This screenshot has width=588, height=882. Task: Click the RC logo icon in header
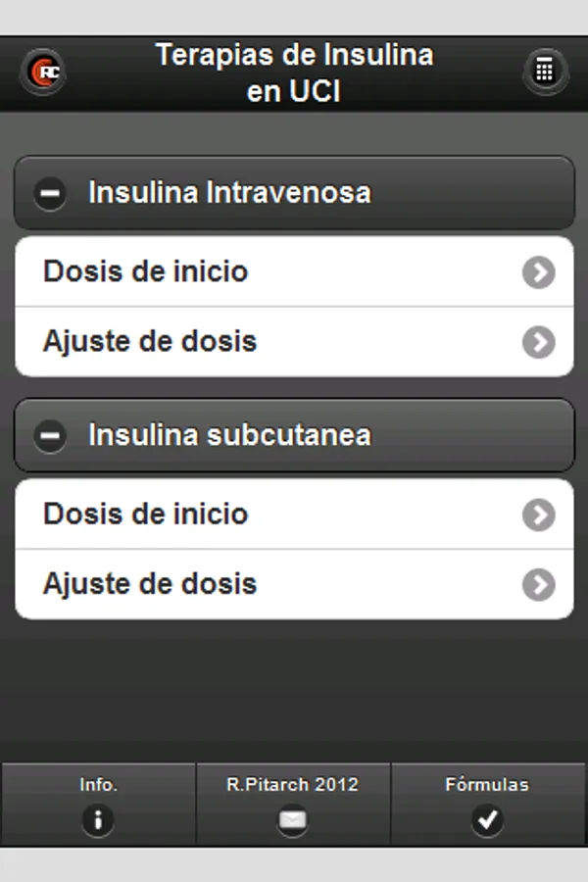pos(42,72)
